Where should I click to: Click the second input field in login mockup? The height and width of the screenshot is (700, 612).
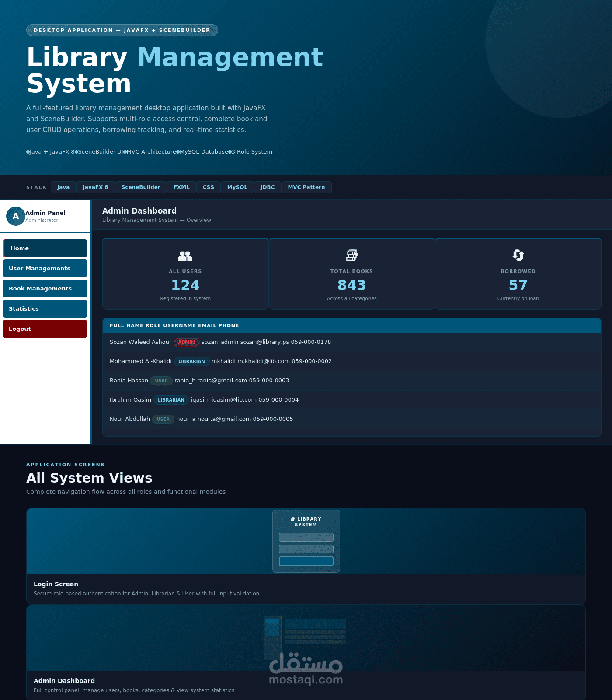coord(306,549)
